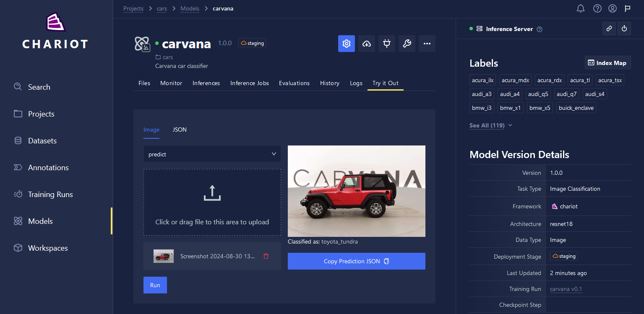Open the notifications bell
The height and width of the screenshot is (314, 644).
point(581,8)
